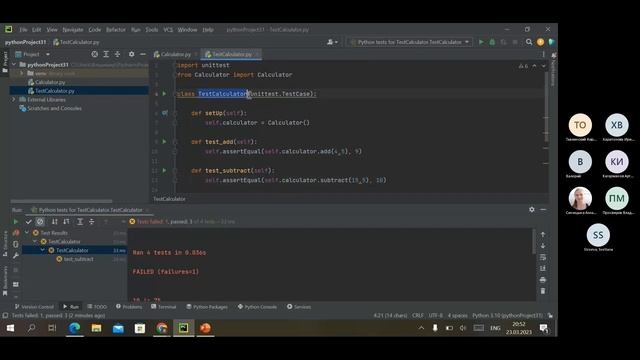Screen dimensions: 640x360
Task: Open the Problems tool window tab
Action: tap(129, 307)
